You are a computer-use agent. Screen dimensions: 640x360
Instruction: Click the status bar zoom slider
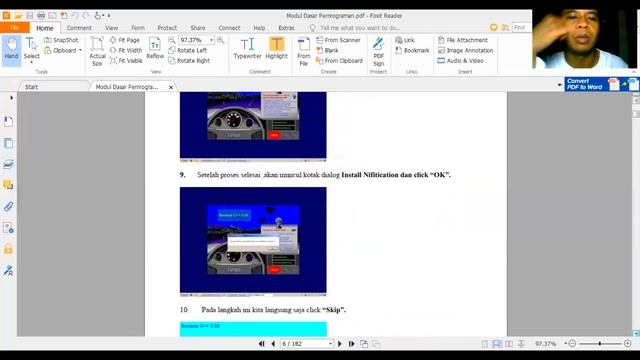pyautogui.click(x=600, y=344)
